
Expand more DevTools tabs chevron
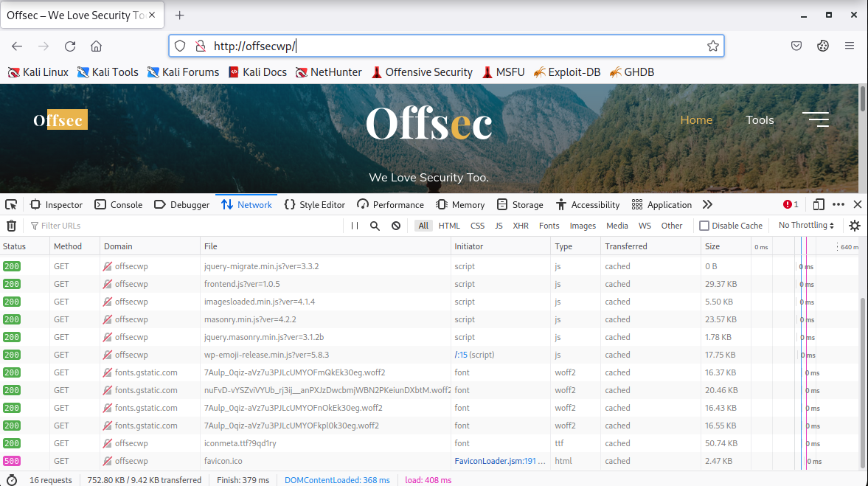click(x=708, y=204)
